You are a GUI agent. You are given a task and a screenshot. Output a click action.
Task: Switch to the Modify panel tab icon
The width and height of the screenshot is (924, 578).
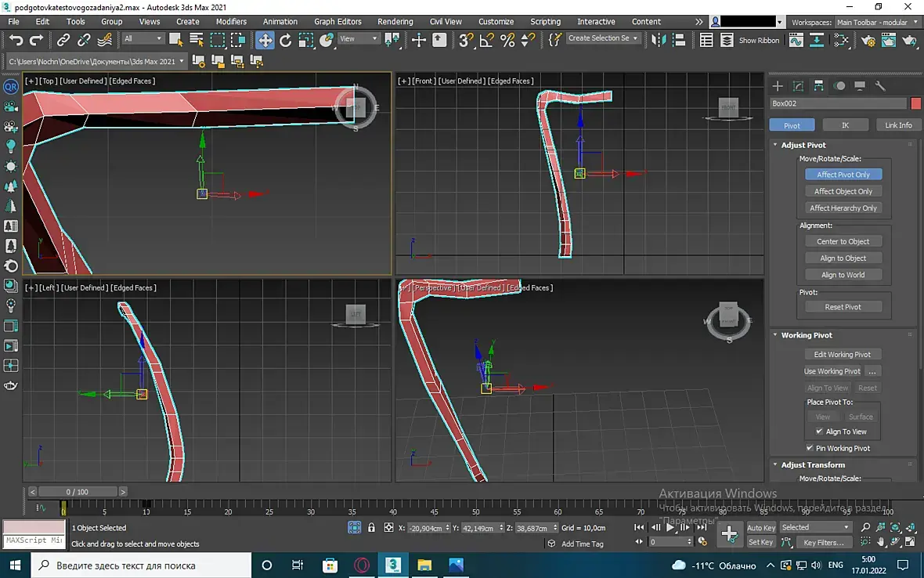click(798, 86)
